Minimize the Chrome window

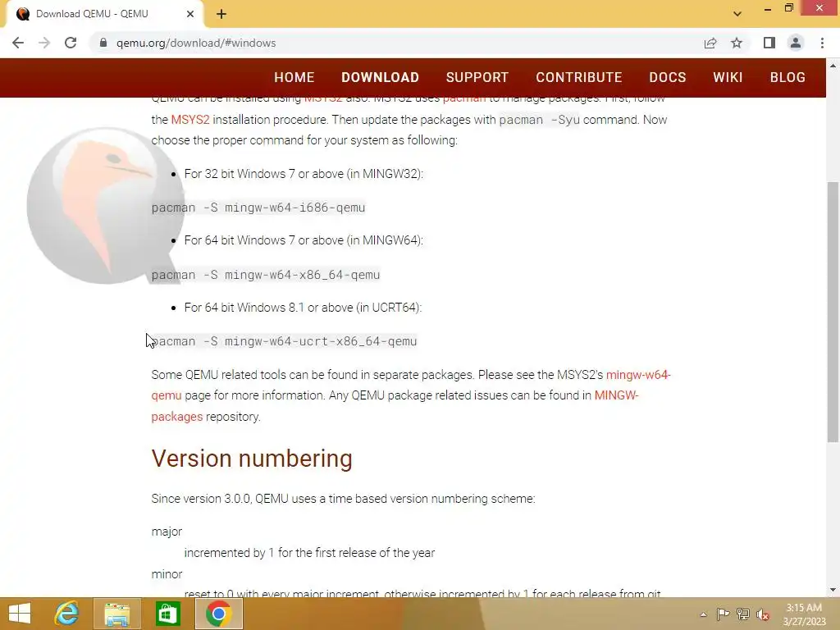click(768, 8)
